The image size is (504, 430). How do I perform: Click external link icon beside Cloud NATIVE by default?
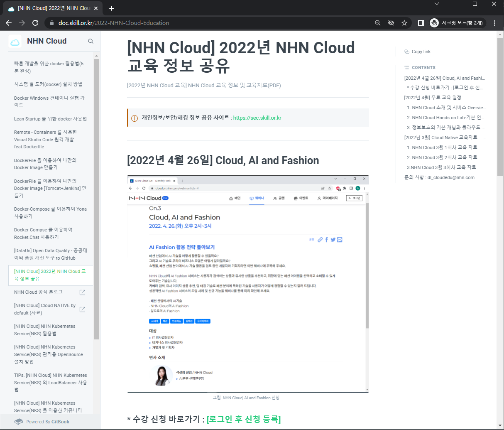[82, 309]
